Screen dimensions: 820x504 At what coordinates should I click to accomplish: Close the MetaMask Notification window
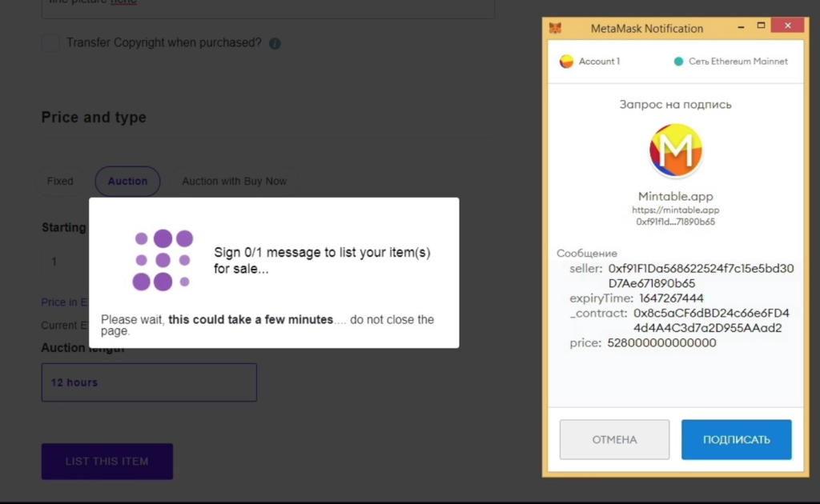788,26
